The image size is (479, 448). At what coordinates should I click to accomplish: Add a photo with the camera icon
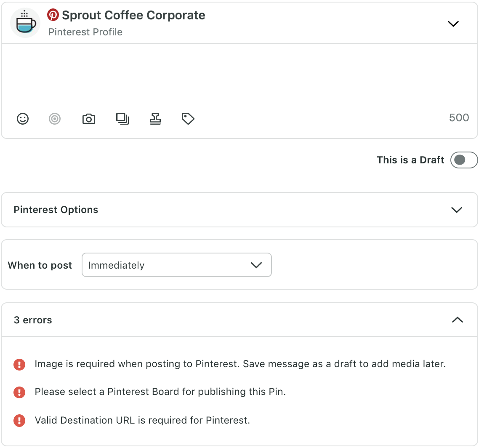pyautogui.click(x=89, y=119)
